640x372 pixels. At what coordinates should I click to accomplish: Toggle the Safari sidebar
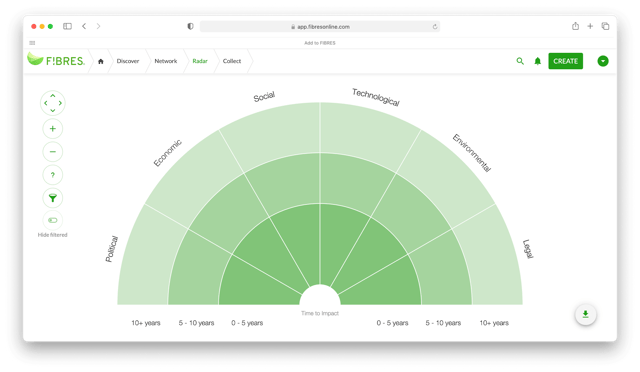[67, 26]
